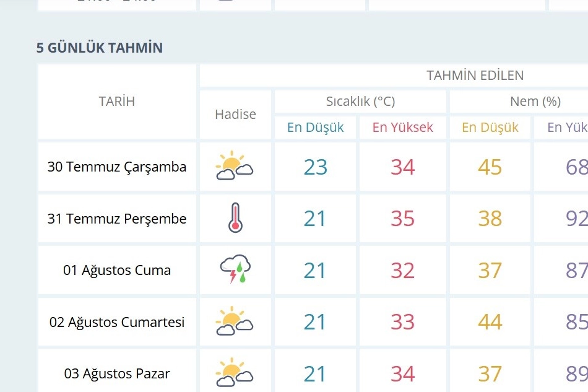Click the TAHMİN EDİLEN header
The height and width of the screenshot is (392, 588).
point(475,76)
